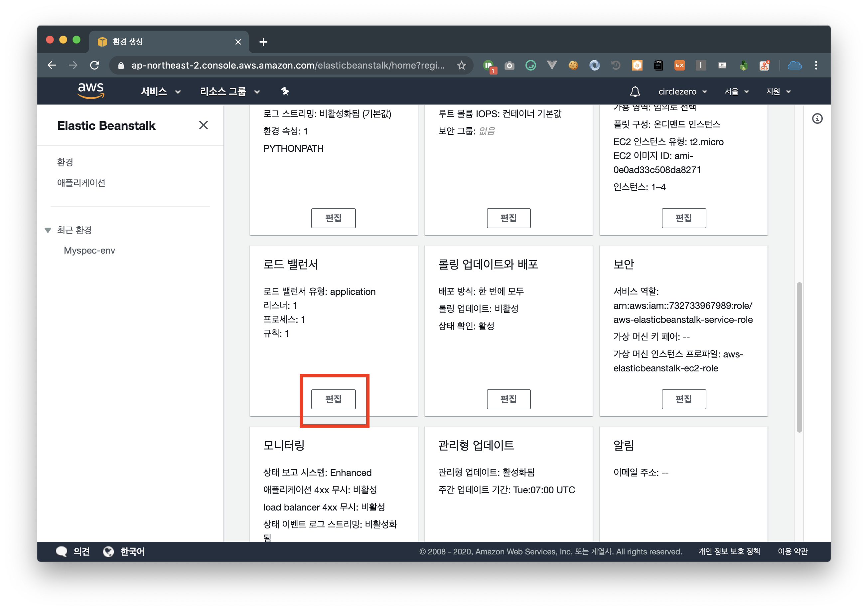The image size is (868, 611).
Task: Select the 환경 sidebar item
Action: click(x=65, y=162)
